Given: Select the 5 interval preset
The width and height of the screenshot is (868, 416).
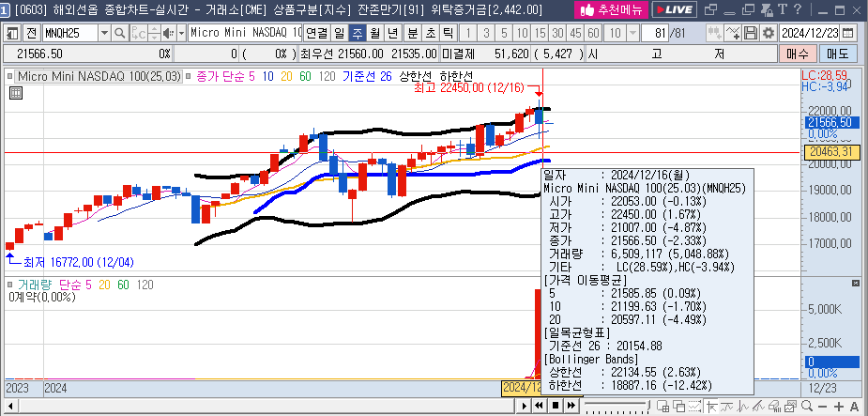Looking at the screenshot, I should 504,33.
